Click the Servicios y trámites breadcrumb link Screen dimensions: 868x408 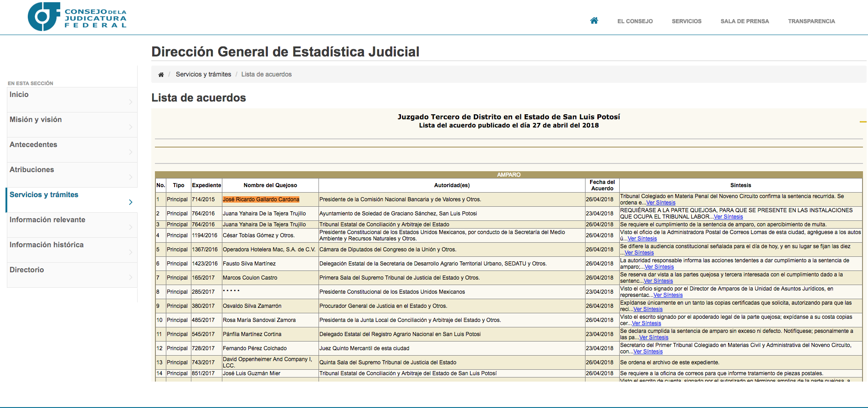click(x=203, y=75)
